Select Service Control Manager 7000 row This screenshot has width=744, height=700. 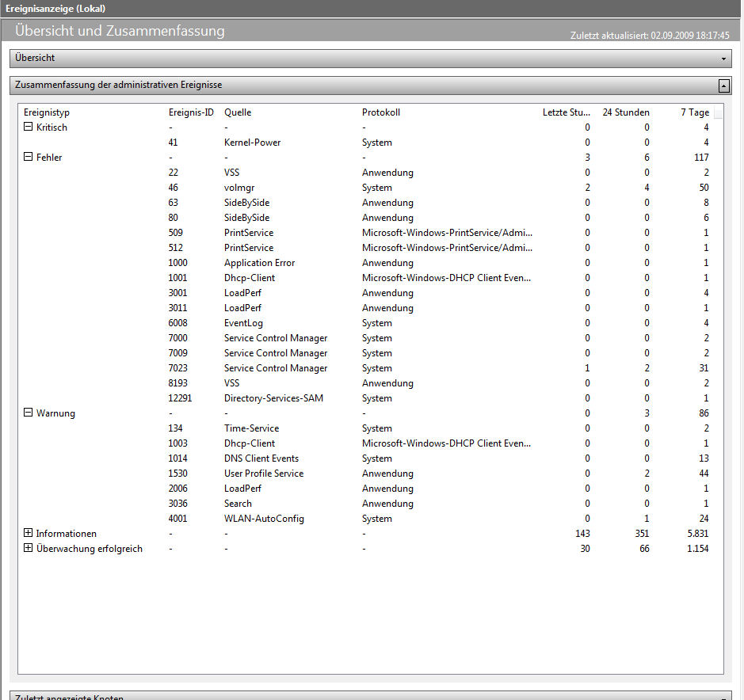pyautogui.click(x=370, y=338)
